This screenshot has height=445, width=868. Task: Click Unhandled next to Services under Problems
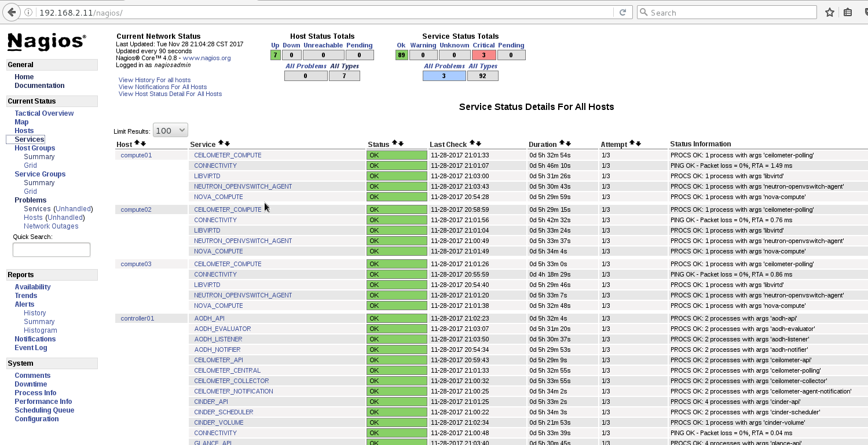point(73,209)
